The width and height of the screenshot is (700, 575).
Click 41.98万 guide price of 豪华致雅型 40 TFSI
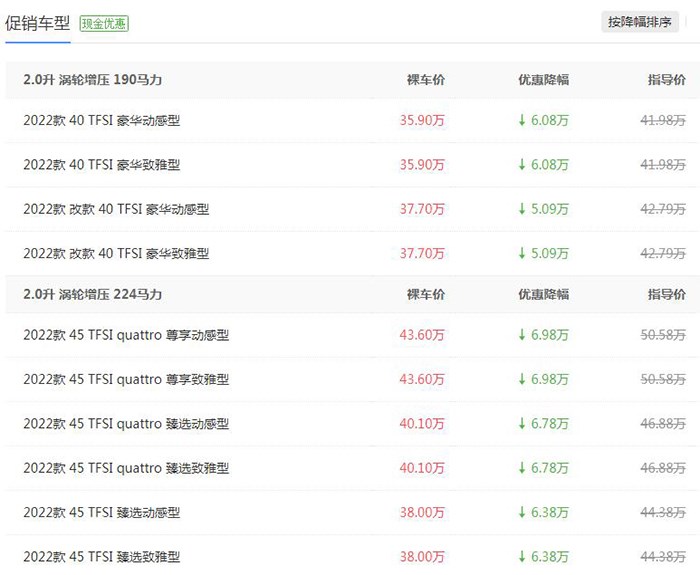[x=663, y=165]
